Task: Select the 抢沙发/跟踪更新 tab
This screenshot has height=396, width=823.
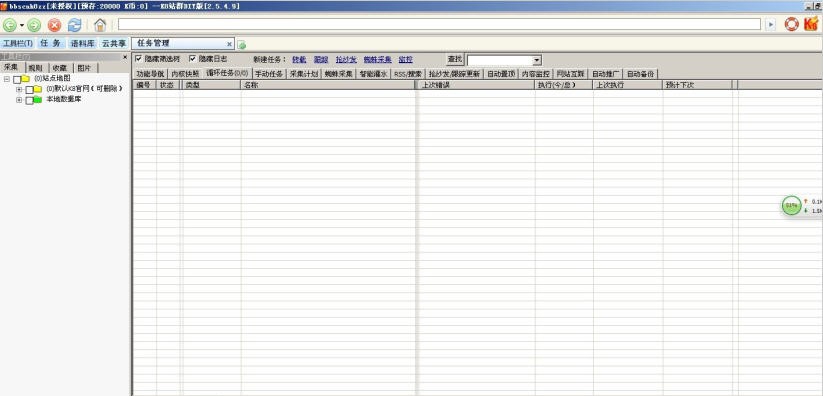Action: pyautogui.click(x=454, y=74)
